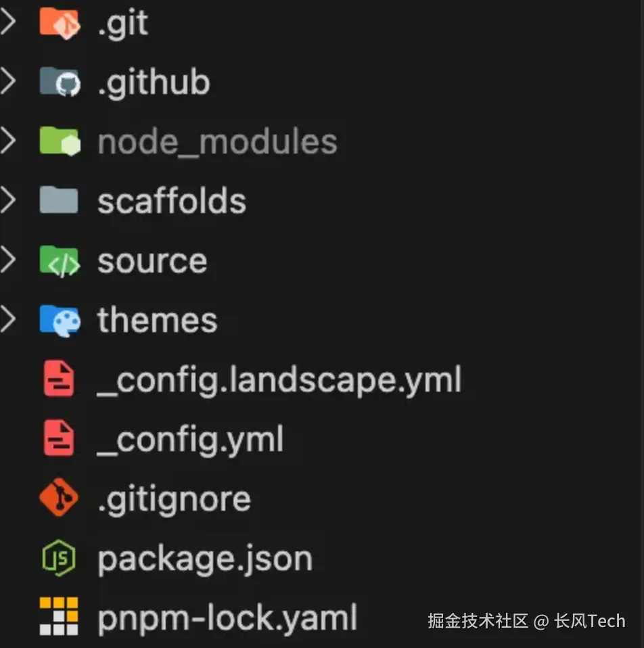Click the blue themes palette folder icon
Viewport: 644px width, 648px height.
pyautogui.click(x=60, y=321)
